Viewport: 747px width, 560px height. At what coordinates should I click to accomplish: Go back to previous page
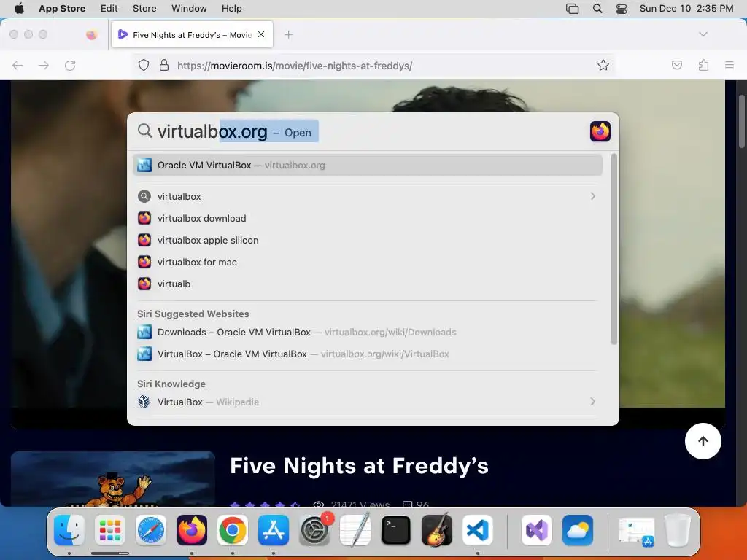(x=18, y=65)
